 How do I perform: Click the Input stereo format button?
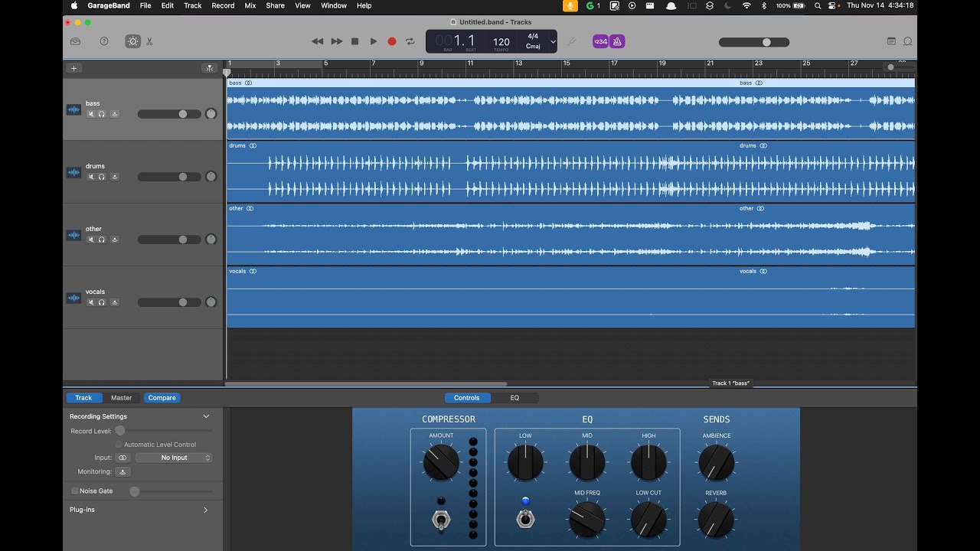[x=122, y=458]
